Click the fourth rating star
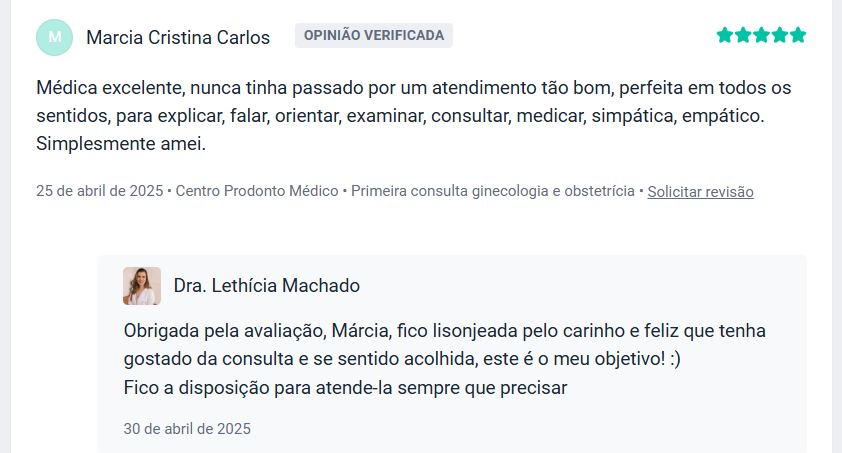The height and width of the screenshot is (453, 842). click(x=779, y=36)
